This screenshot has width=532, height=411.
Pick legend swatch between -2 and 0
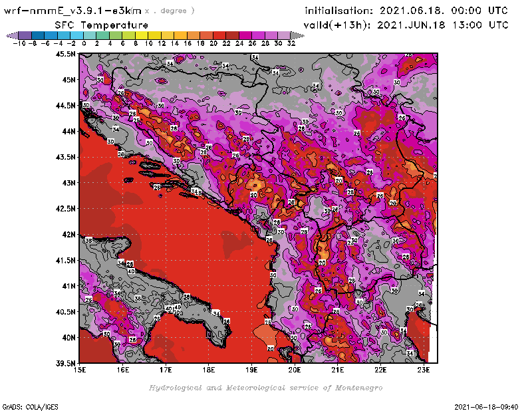pos(76,35)
